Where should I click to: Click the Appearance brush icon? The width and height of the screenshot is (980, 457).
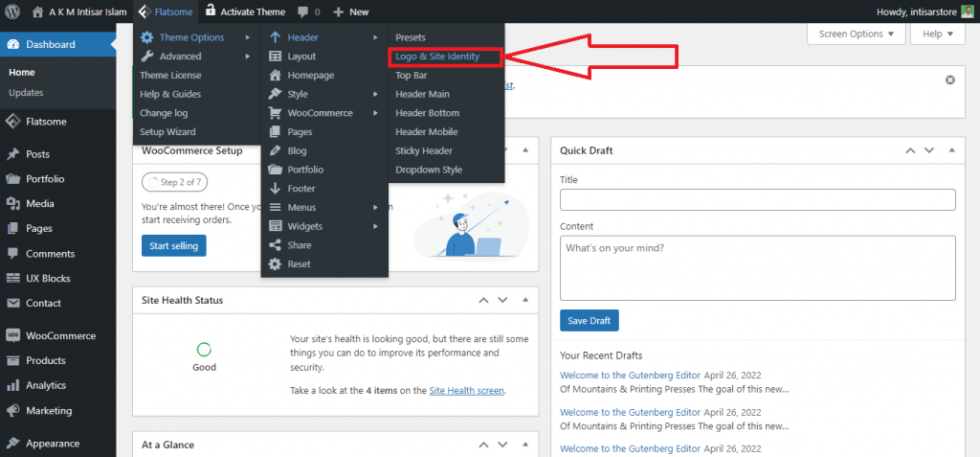coord(13,444)
